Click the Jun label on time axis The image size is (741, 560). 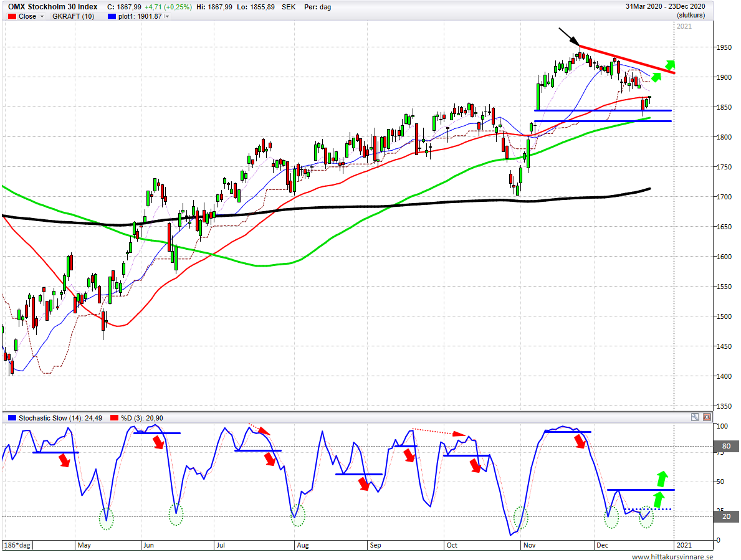(x=148, y=546)
